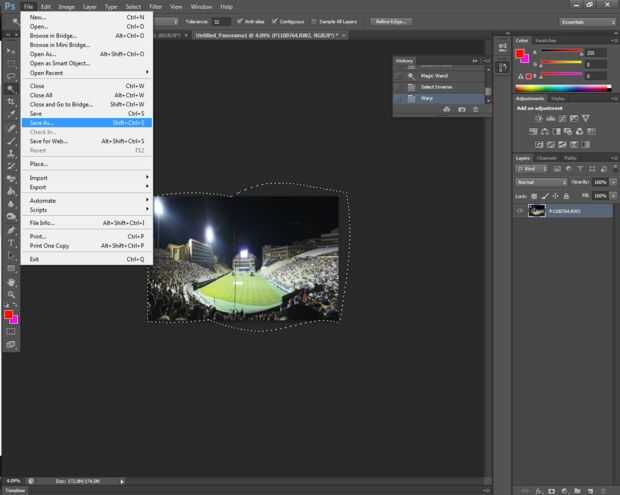The height and width of the screenshot is (495, 620).
Task: Choose Open as Smart Object... item
Action: pyautogui.click(x=87, y=63)
